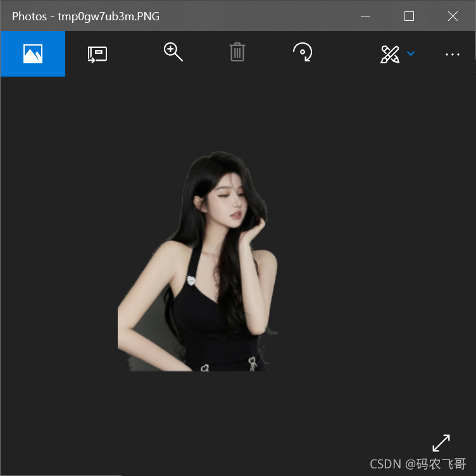The height and width of the screenshot is (476, 476).
Task: Enter full screen with the diagonal arrows icon
Action: coord(441,443)
